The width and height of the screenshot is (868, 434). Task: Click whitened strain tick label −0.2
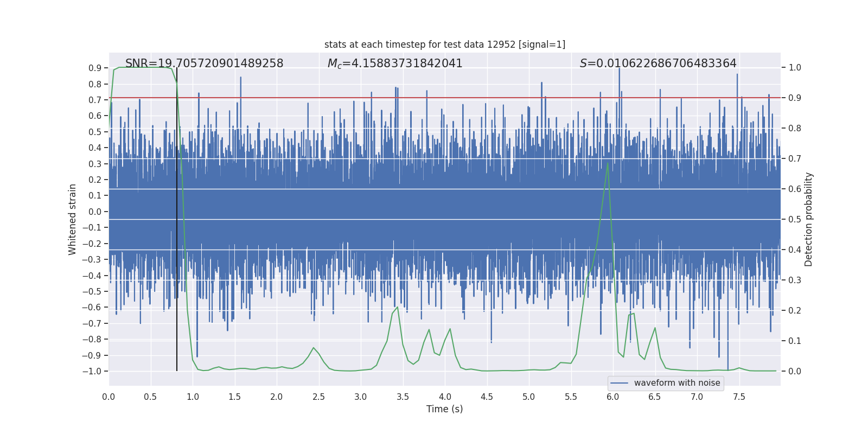[x=92, y=244]
